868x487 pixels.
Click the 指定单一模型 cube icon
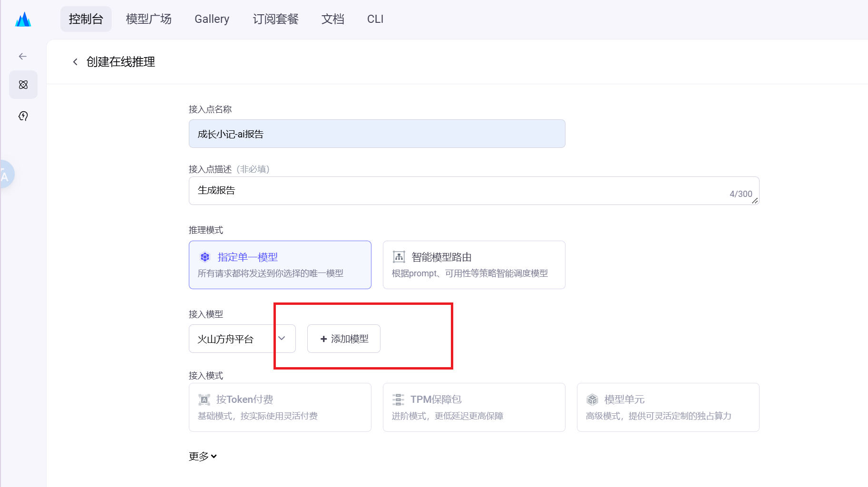point(205,257)
